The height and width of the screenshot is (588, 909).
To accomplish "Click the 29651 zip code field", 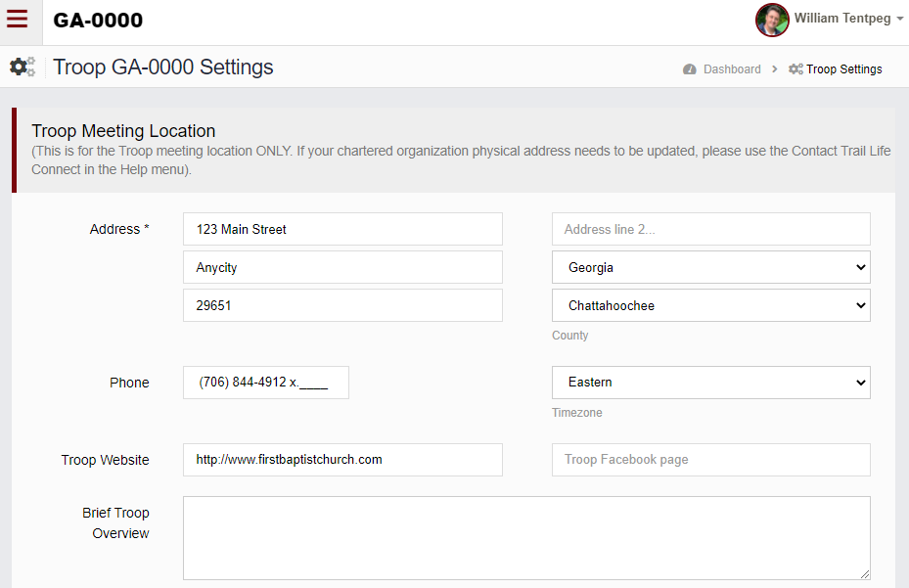I will click(342, 305).
